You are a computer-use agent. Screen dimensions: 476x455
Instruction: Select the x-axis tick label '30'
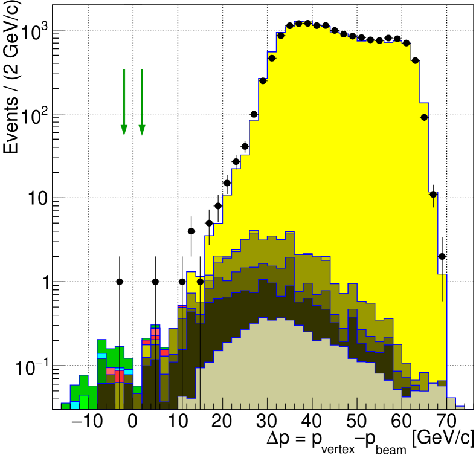click(267, 421)
